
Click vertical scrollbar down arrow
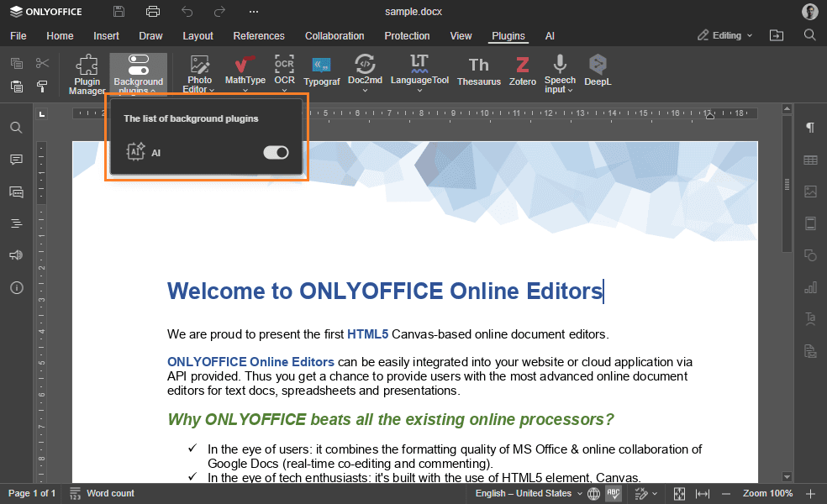click(x=787, y=477)
